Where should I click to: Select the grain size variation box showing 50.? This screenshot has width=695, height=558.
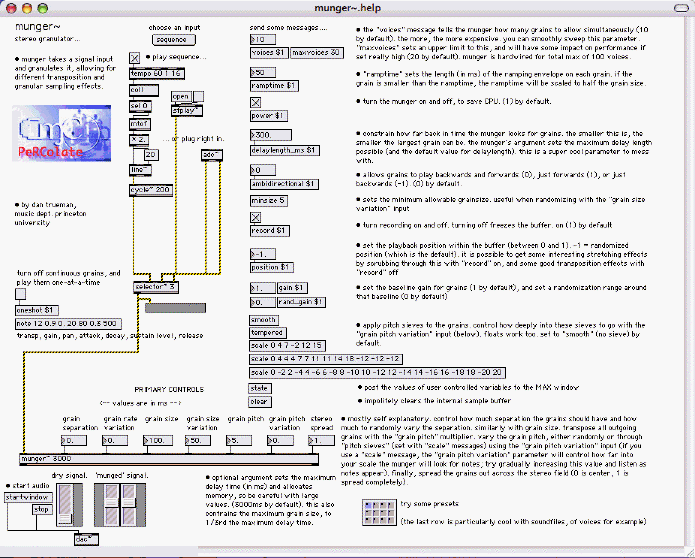point(198,441)
